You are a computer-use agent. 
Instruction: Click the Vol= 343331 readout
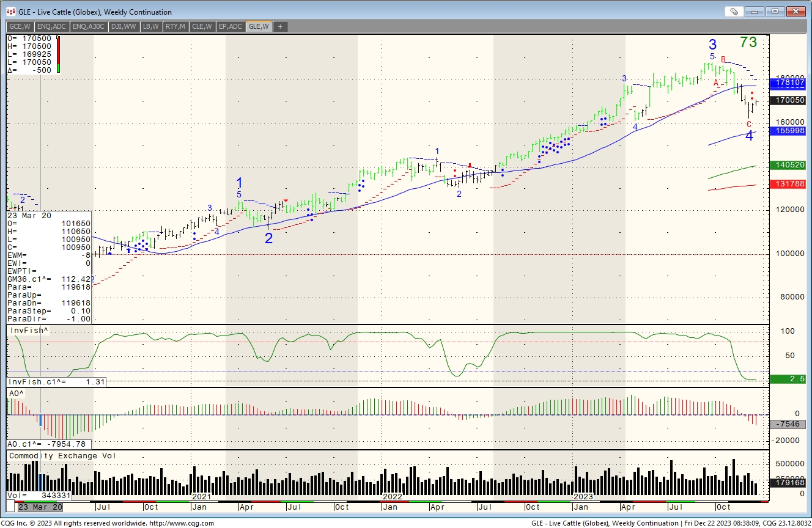coord(40,495)
